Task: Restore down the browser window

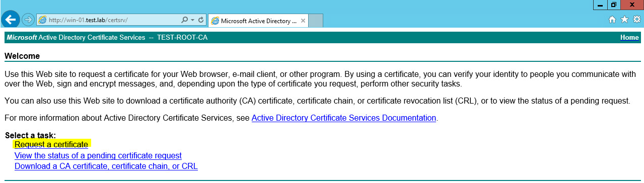Action: coord(614,5)
